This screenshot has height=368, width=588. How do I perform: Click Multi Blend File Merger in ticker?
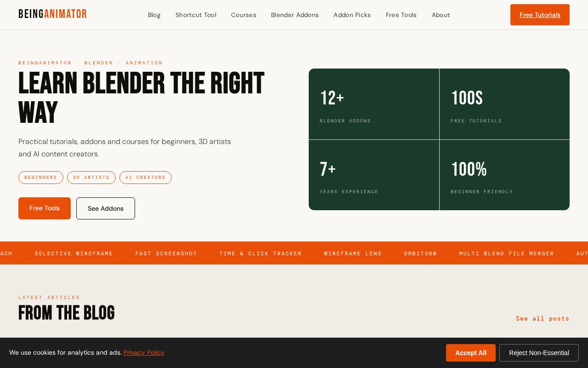[507, 253]
